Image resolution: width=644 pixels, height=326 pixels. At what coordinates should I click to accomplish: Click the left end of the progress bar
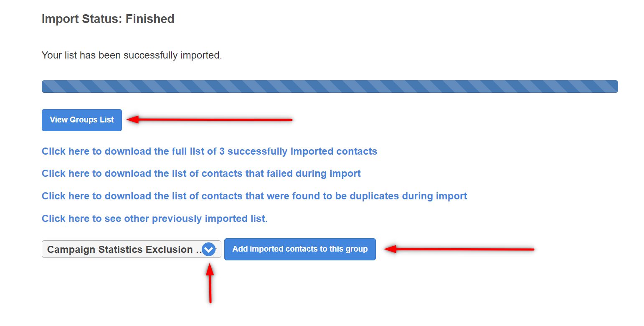[x=46, y=87]
